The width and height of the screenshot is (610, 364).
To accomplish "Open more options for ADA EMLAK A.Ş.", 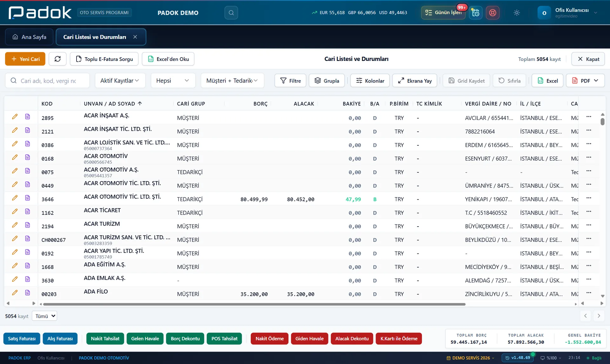I will [589, 279].
